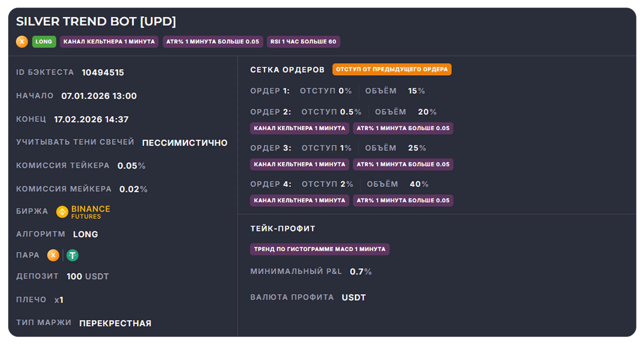Click the ОРДЕР 1: label
The height and width of the screenshot is (344, 644).
[270, 91]
